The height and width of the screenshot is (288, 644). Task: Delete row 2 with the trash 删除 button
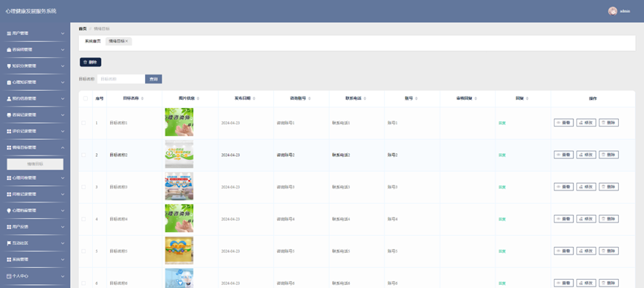(609, 155)
